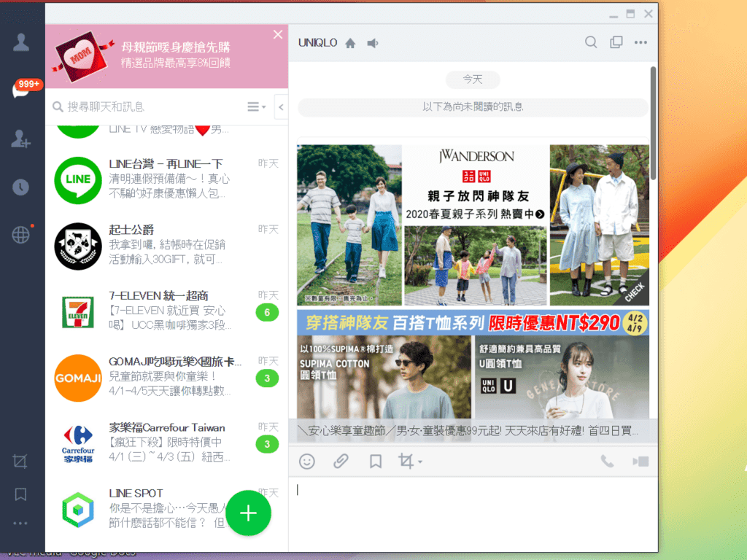The width and height of the screenshot is (747, 560).
Task: Attach a file with the paperclip
Action: (341, 461)
